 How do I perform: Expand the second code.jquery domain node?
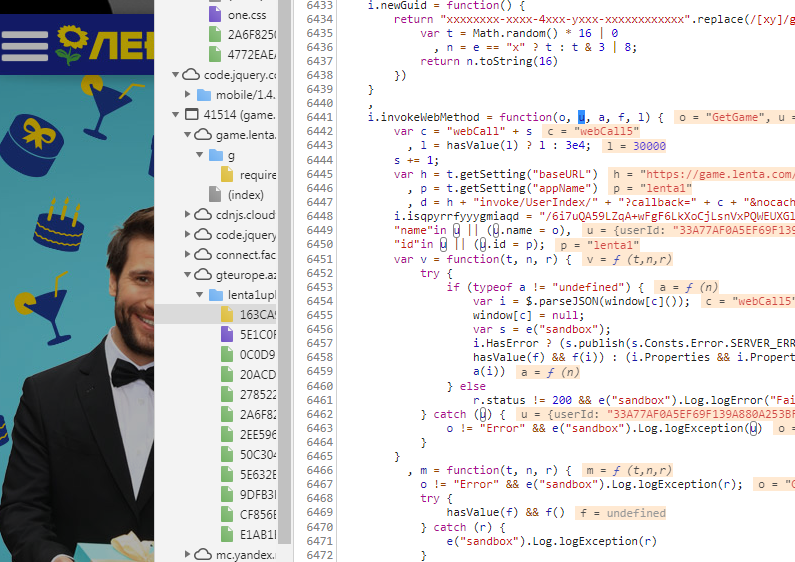(x=188, y=235)
